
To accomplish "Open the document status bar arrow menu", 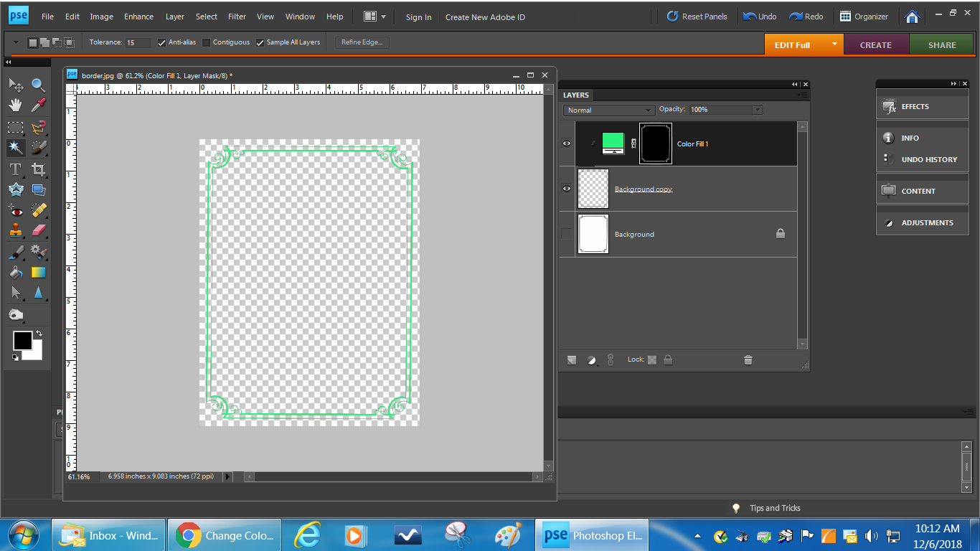I will point(229,476).
